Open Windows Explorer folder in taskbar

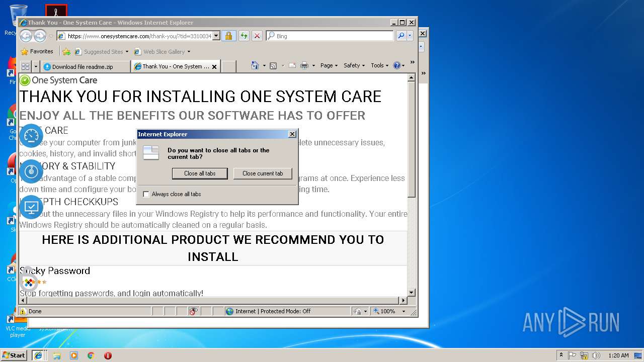click(x=57, y=355)
